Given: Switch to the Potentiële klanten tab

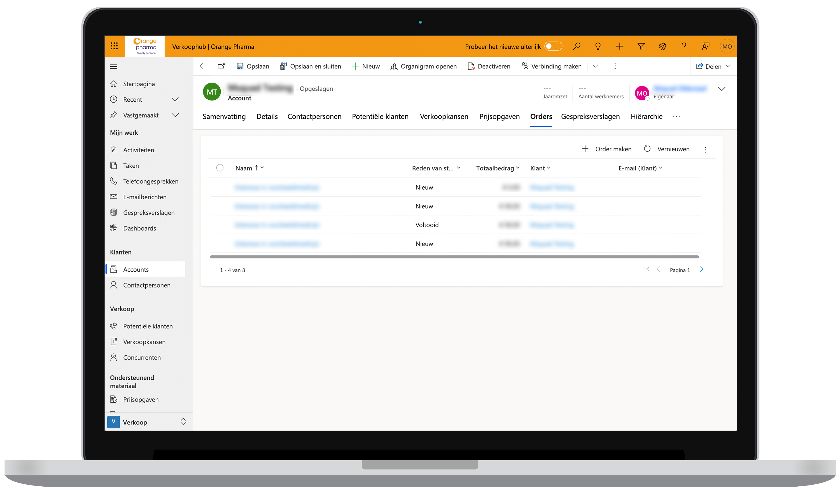Looking at the screenshot, I should pyautogui.click(x=380, y=116).
